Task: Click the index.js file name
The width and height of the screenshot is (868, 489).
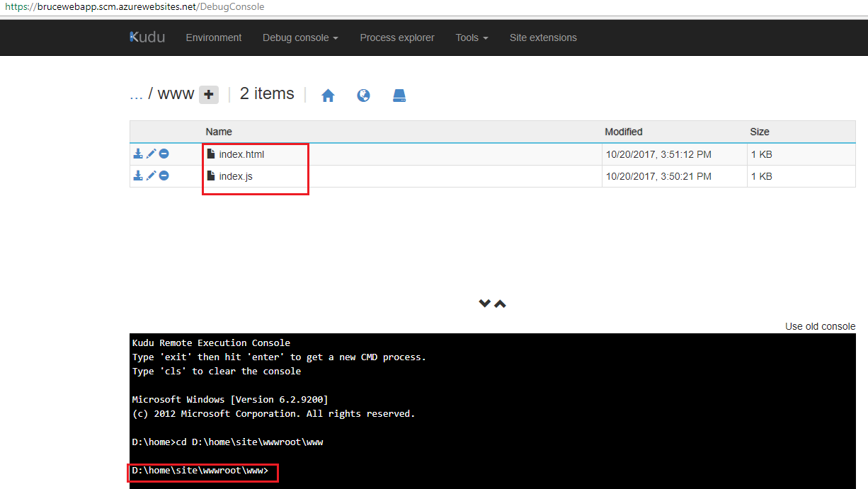Action: [236, 176]
